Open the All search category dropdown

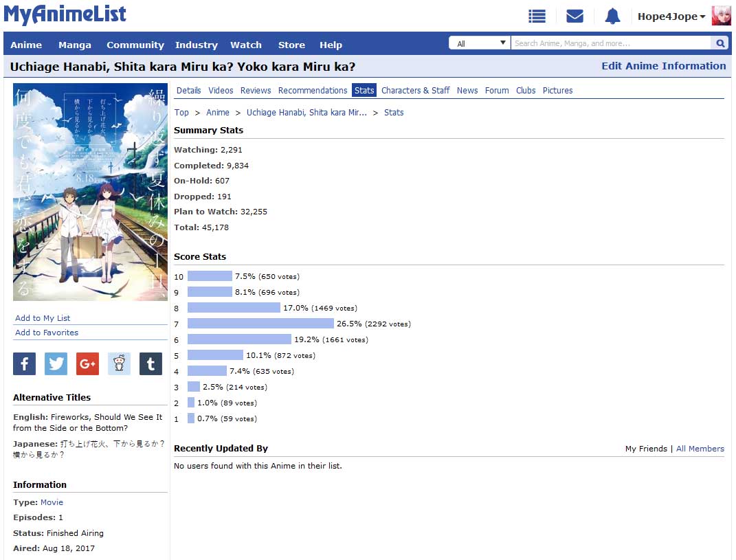(480, 43)
